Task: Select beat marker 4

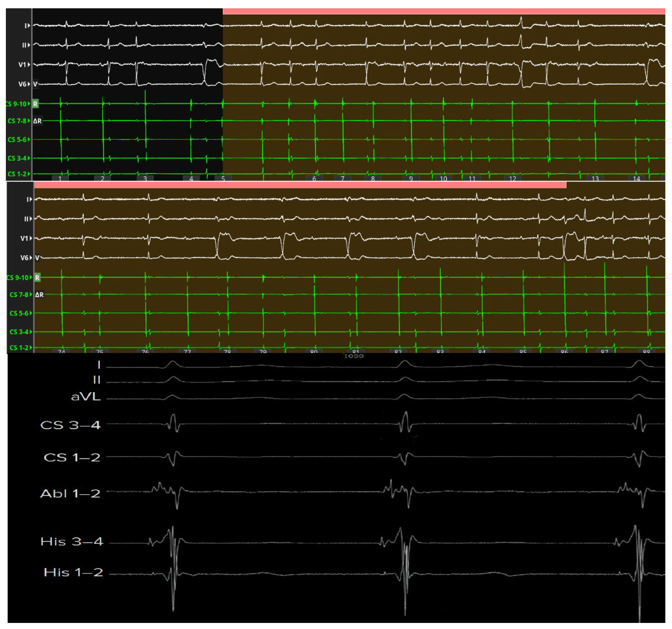Action: pyautogui.click(x=191, y=179)
